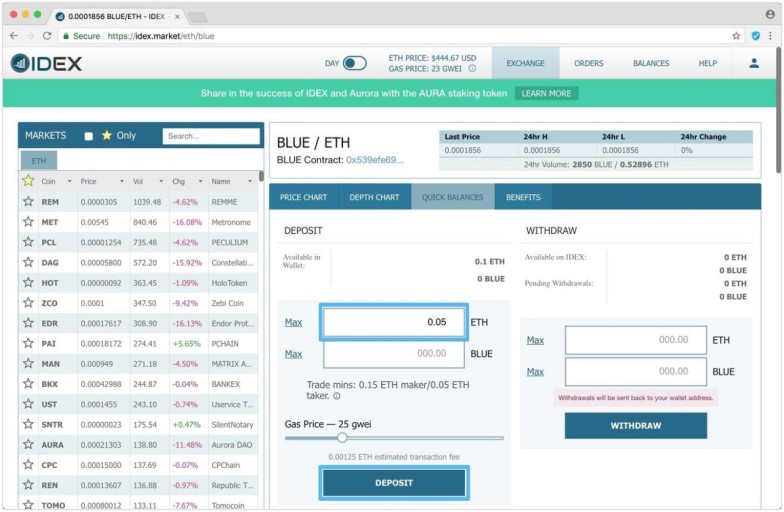Open the EXCHANGE nav item
Screen dimensions: 784x512
click(x=526, y=64)
